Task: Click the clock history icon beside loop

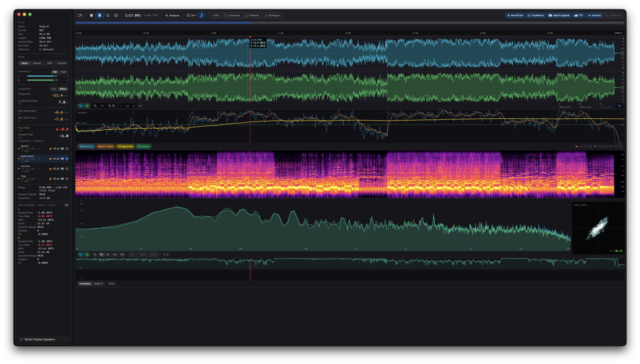Action: [x=116, y=15]
